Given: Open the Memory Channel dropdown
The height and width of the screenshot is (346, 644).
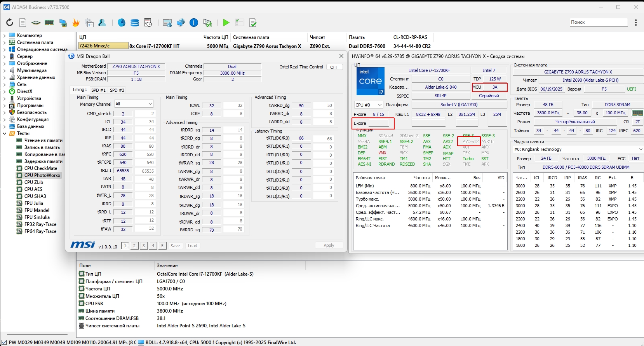Looking at the screenshot, I should click(134, 104).
